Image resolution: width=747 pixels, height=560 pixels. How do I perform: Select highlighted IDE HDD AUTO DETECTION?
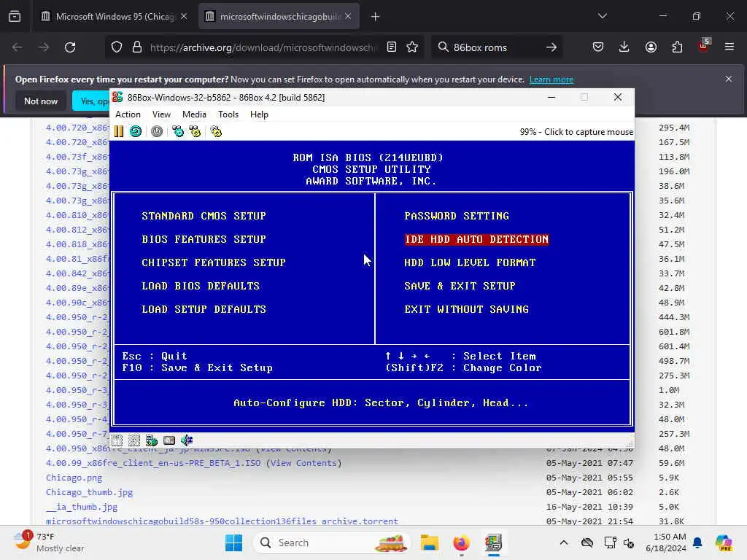click(x=476, y=239)
